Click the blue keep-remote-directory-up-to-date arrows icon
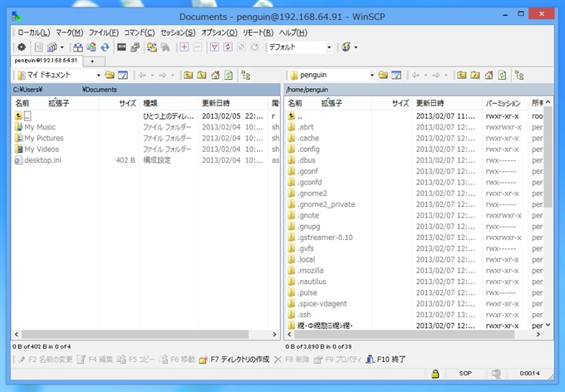565x392 pixels. tap(105, 47)
